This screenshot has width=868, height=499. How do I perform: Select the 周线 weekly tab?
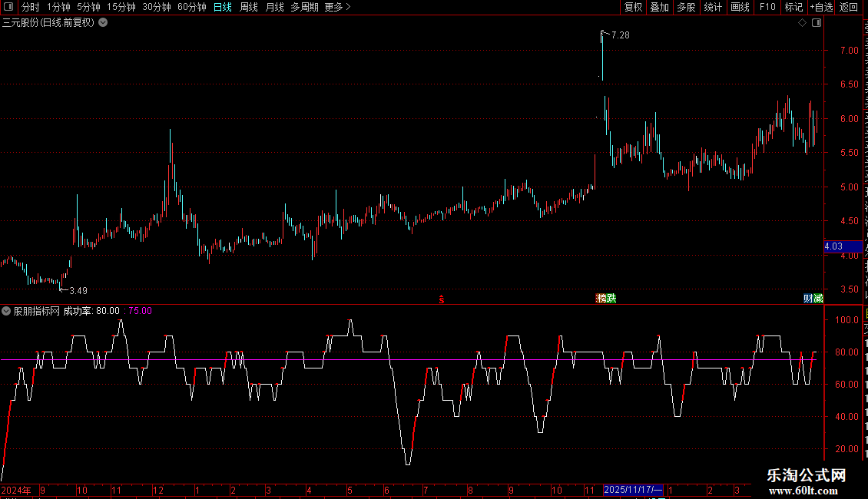pos(249,7)
